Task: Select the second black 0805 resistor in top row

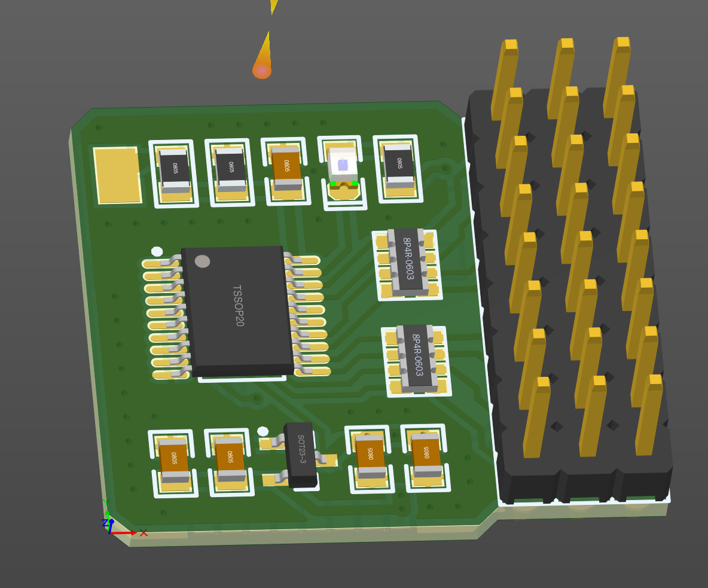Action: coord(231,170)
